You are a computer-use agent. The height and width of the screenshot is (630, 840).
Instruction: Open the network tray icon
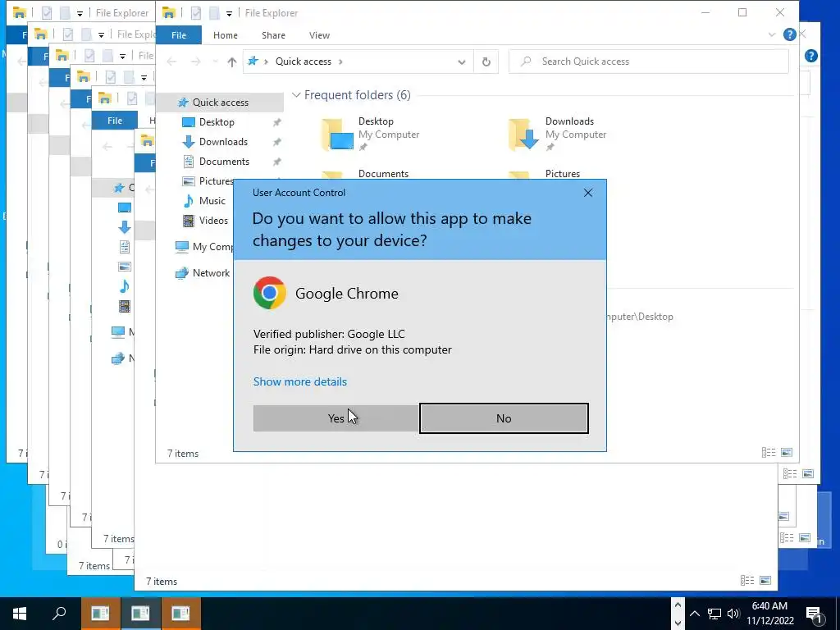[714, 614]
